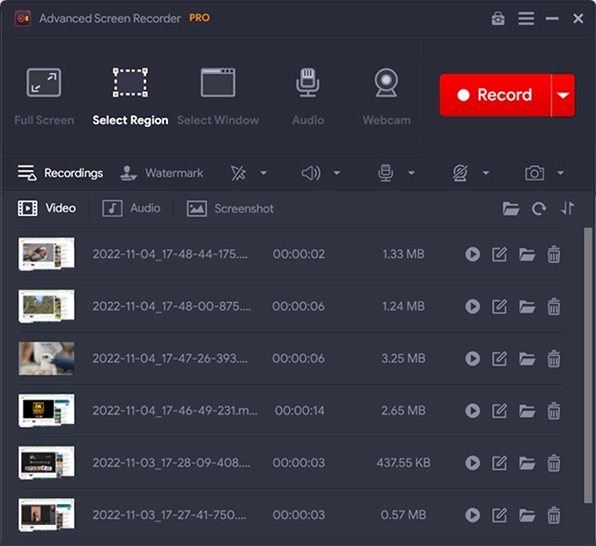Click thumbnail of 3.25 MB recording
This screenshot has width=596, height=546.
[x=46, y=358]
